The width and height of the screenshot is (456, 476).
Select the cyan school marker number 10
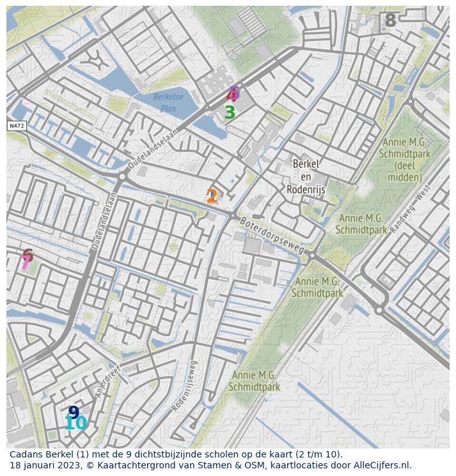(75, 424)
